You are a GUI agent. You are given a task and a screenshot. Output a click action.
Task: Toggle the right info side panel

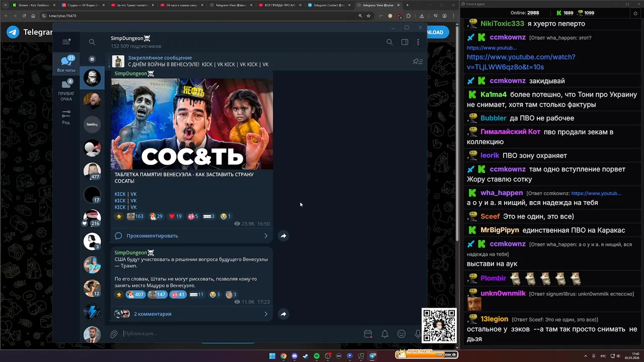(x=405, y=42)
